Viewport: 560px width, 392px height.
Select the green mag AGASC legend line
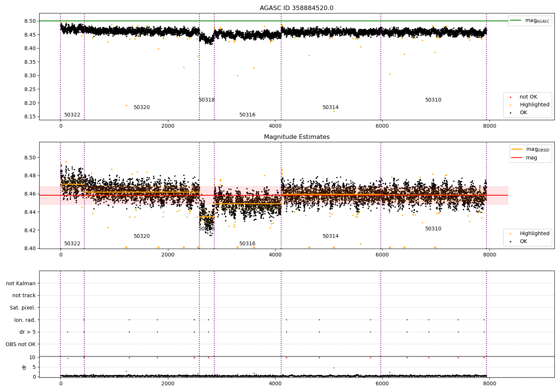[516, 21]
